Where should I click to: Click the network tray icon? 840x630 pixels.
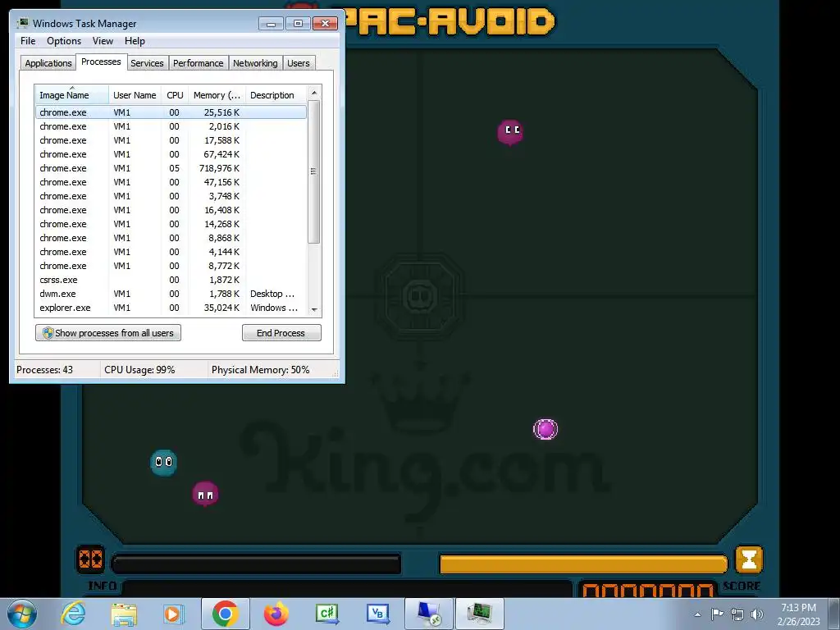(737, 614)
